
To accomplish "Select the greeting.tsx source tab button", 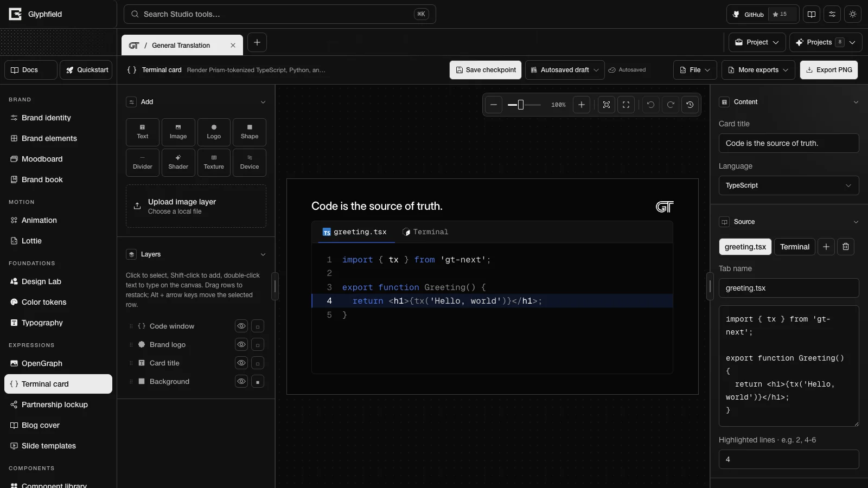I will 745,247.
